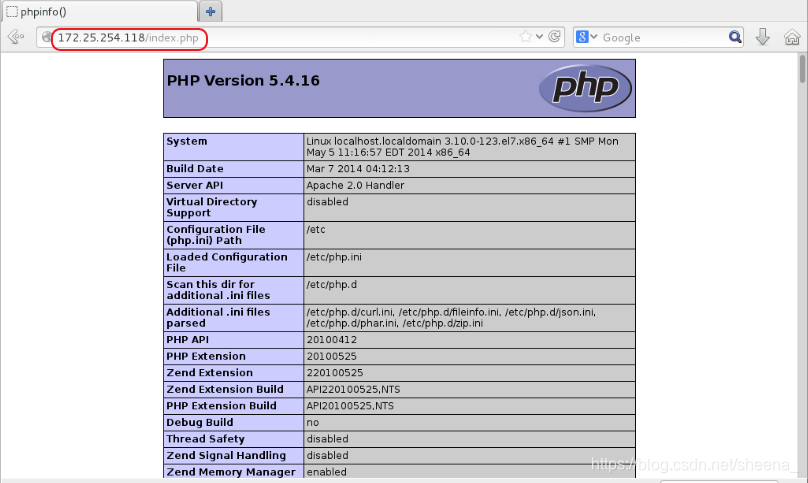Select the 'Zend Extension Build' label

click(225, 389)
